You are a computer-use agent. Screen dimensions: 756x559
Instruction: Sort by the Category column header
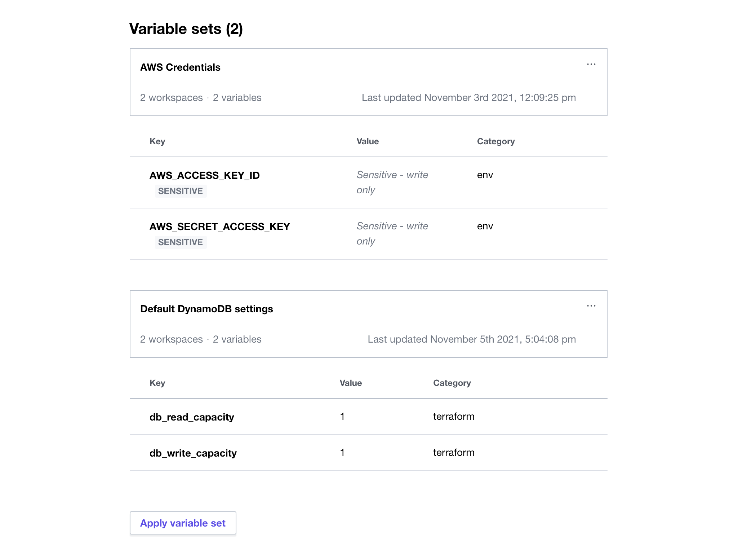point(496,141)
